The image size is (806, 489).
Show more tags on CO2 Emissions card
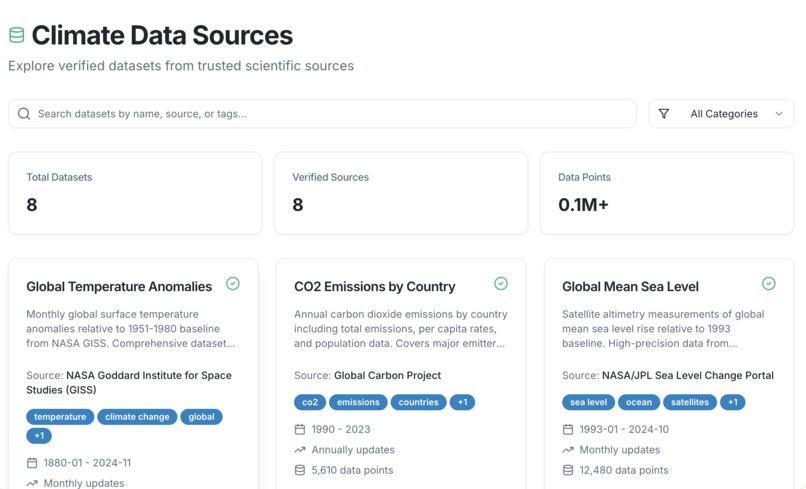pyautogui.click(x=463, y=402)
